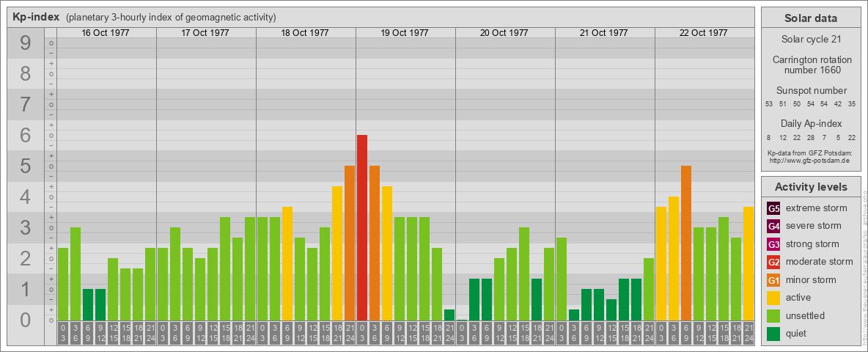Click the green bar on 21 Oct 0-3h

click(x=562, y=279)
